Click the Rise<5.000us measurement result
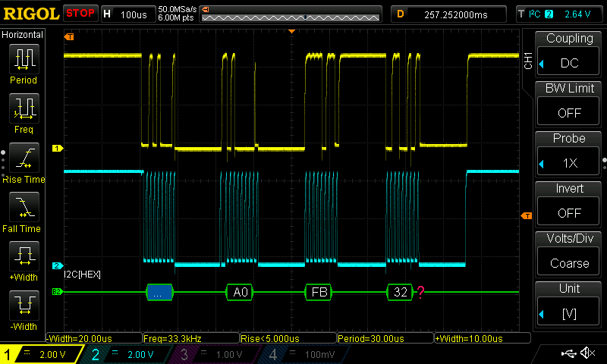607x364 pixels. [x=288, y=338]
